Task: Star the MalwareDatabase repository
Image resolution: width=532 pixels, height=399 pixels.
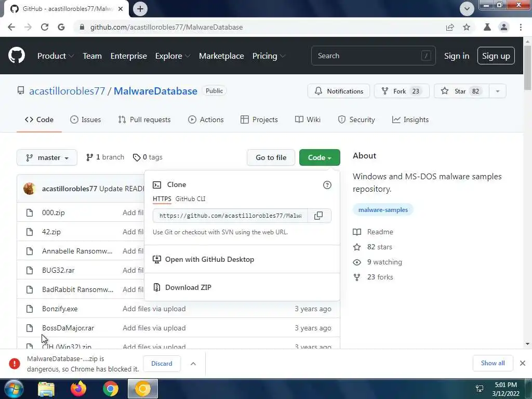Action: pos(461,91)
